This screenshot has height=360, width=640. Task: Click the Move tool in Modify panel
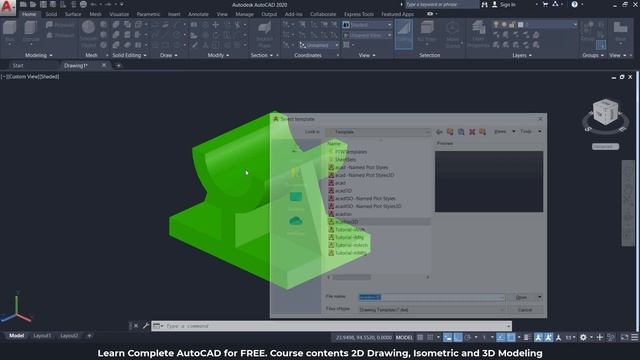216,25
